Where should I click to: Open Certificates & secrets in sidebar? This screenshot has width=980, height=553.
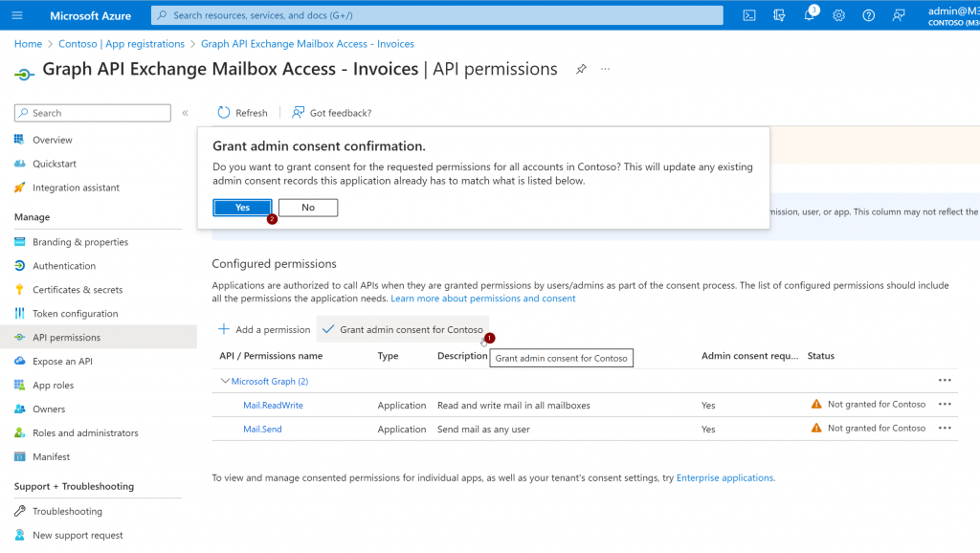click(x=78, y=290)
